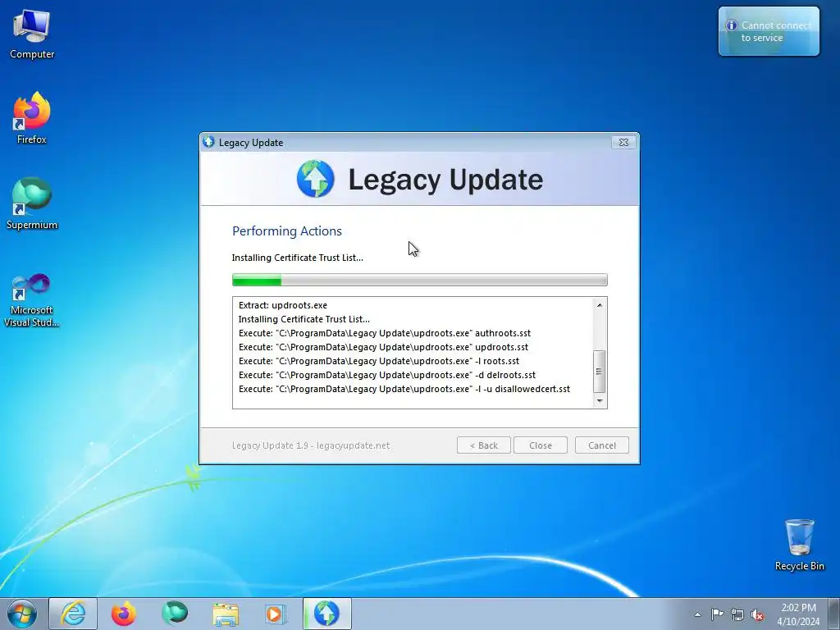Click the log scrollbar down arrow
The image size is (840, 630).
600,400
